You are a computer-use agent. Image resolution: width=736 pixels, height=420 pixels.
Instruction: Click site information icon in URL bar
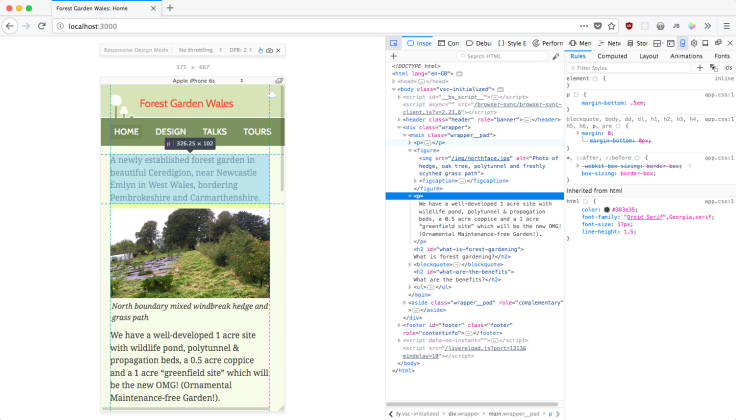(61, 26)
